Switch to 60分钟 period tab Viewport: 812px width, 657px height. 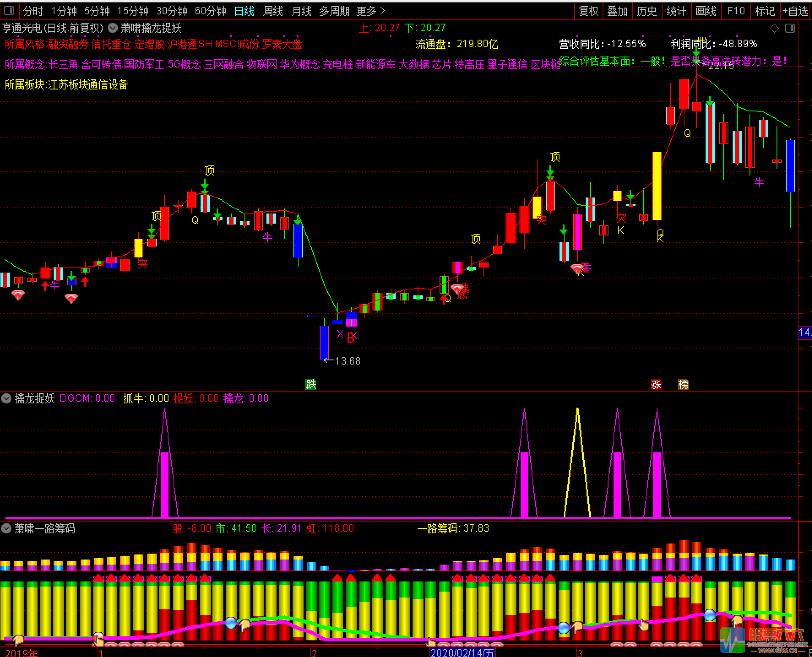pyautogui.click(x=210, y=11)
